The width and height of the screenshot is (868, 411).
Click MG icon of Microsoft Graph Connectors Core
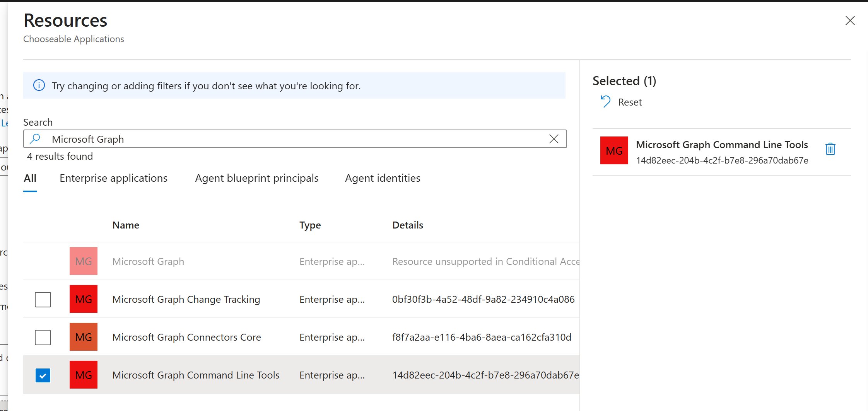[x=84, y=337]
